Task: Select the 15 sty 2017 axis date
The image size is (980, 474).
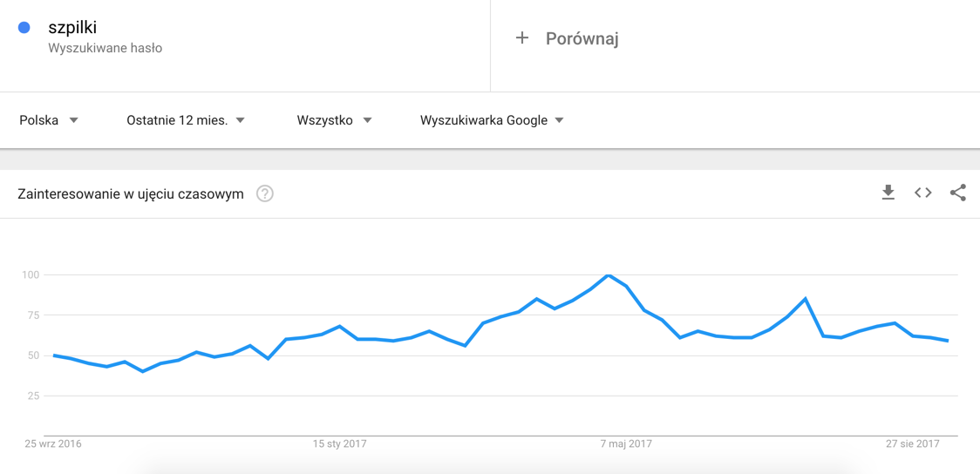Action: 340,444
